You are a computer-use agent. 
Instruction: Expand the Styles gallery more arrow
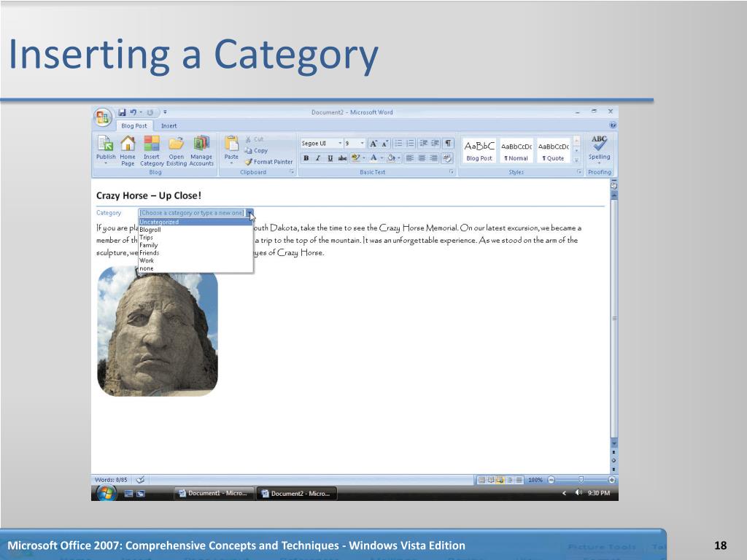tap(576, 160)
